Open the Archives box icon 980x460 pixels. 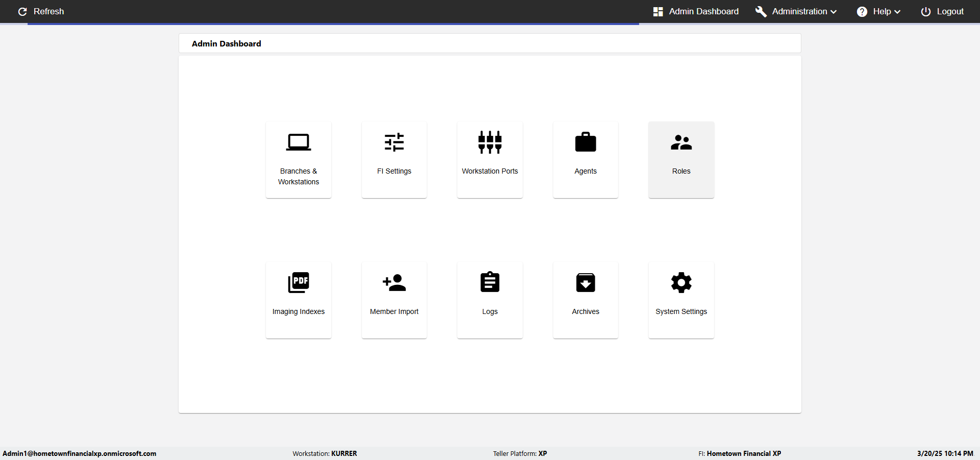(585, 282)
